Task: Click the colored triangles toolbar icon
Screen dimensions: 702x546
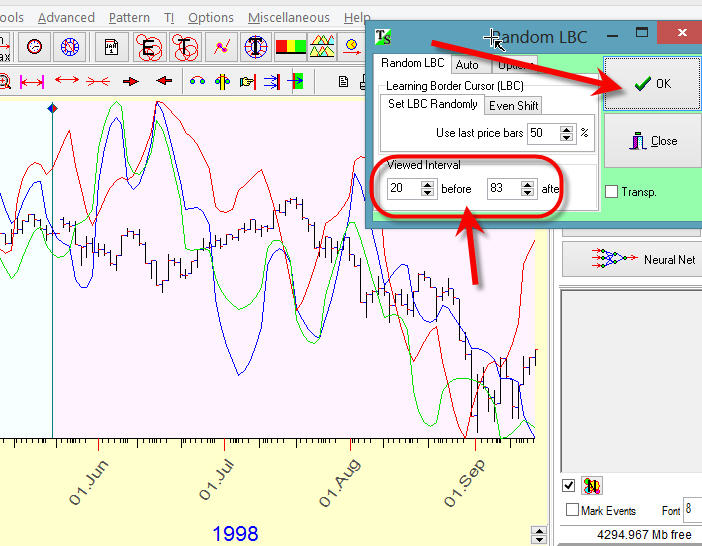Action: pos(322,47)
